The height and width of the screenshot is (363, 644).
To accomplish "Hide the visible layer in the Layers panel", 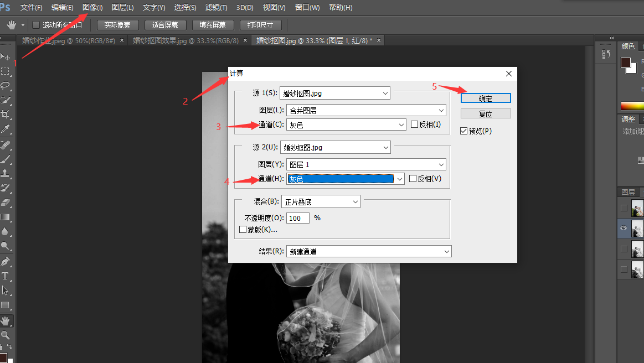I will (x=623, y=228).
